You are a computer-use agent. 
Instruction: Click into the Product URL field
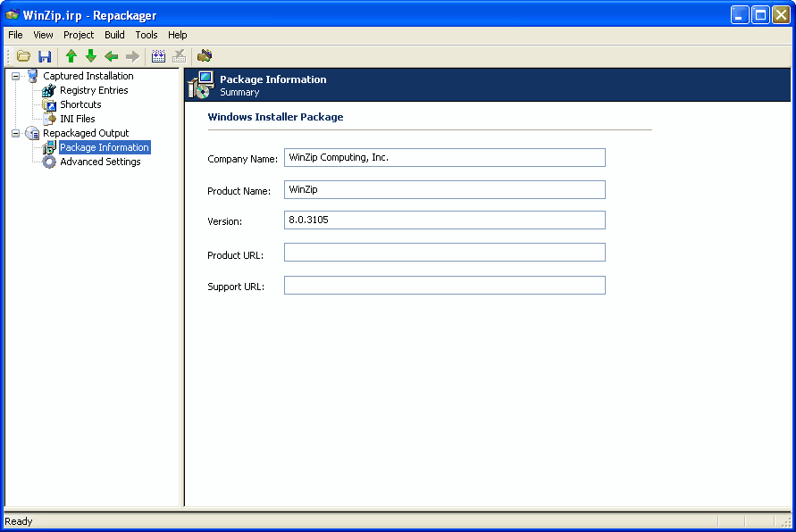click(444, 253)
